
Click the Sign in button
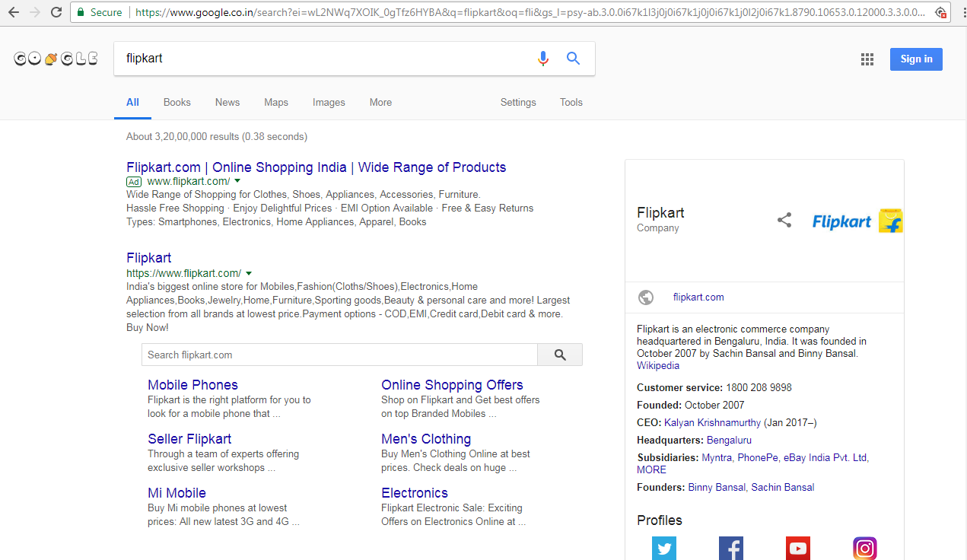tap(916, 59)
